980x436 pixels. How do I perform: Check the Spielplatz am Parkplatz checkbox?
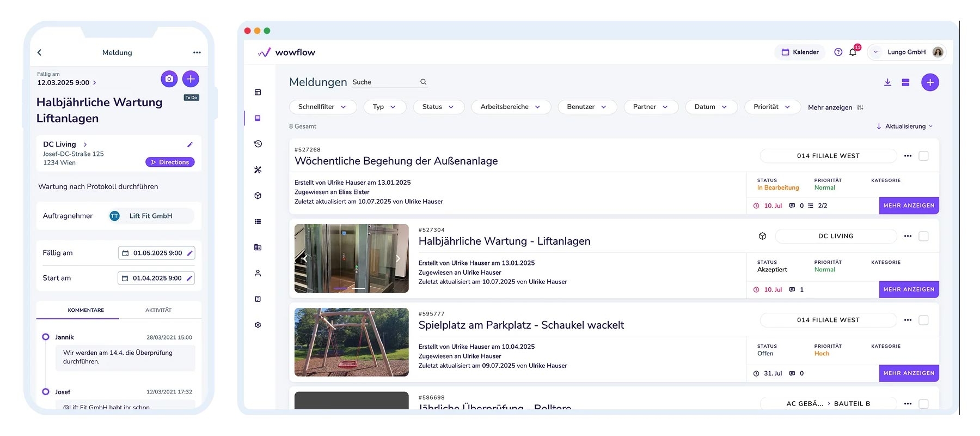[x=923, y=320]
